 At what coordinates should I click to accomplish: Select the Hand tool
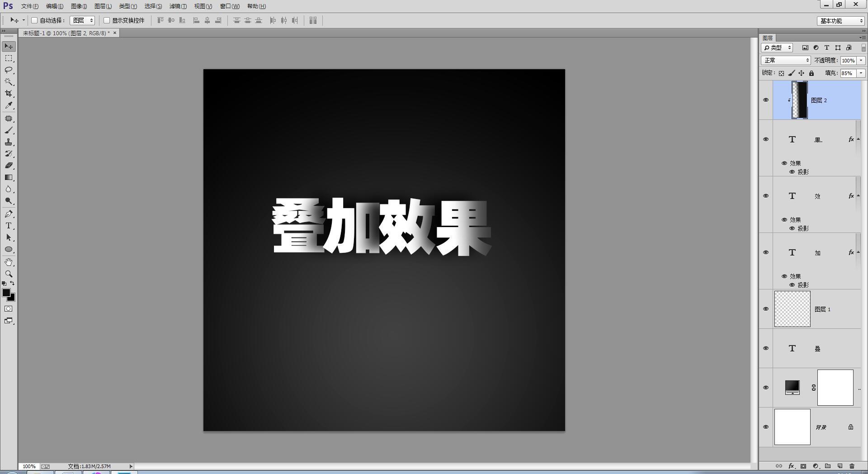(9, 262)
